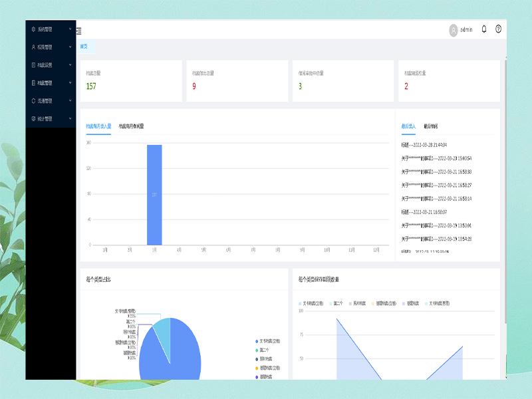Open the notification bell

[484, 29]
